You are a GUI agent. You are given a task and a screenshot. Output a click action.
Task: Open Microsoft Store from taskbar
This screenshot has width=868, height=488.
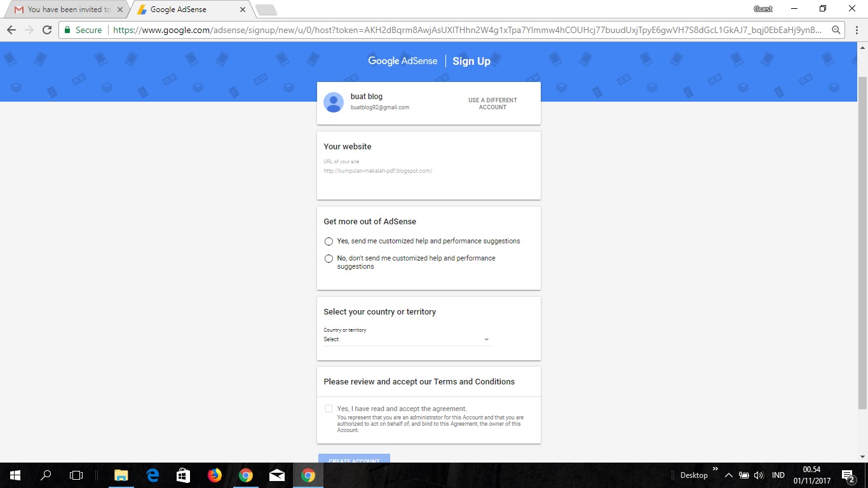pyautogui.click(x=184, y=475)
